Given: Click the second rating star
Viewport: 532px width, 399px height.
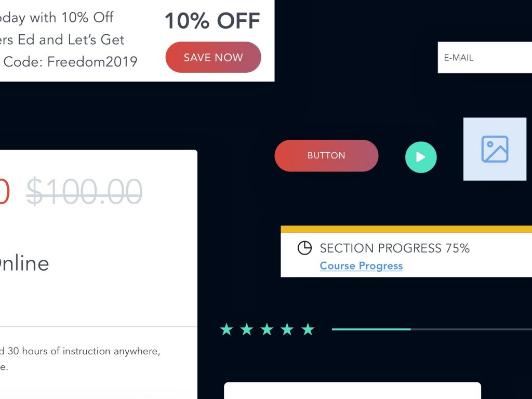Looking at the screenshot, I should coord(247,329).
